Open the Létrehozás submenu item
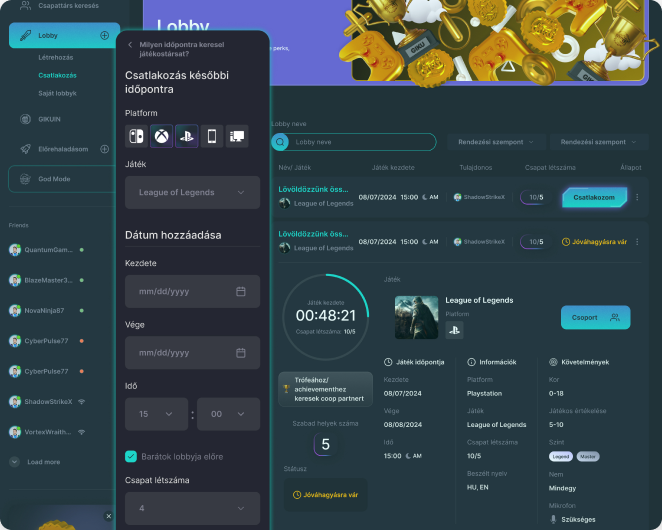The image size is (662, 530). click(56, 58)
